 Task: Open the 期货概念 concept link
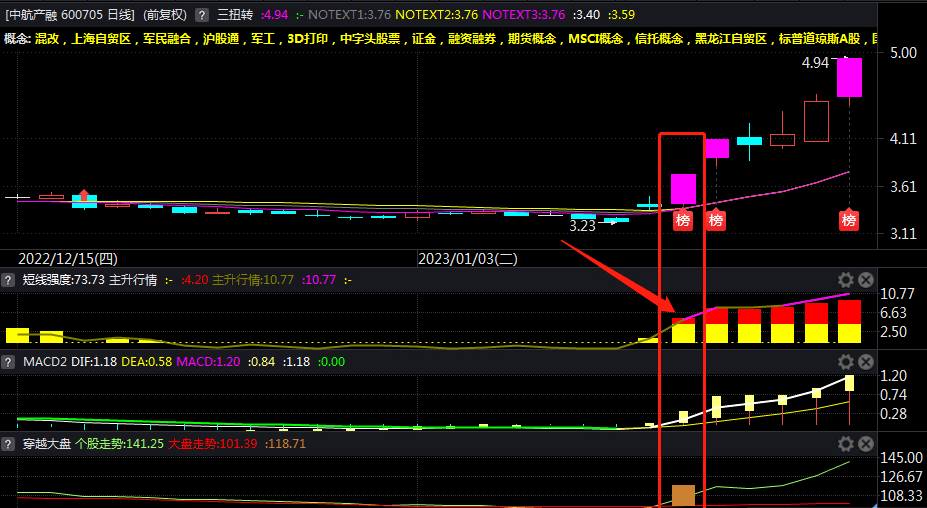tap(532, 39)
